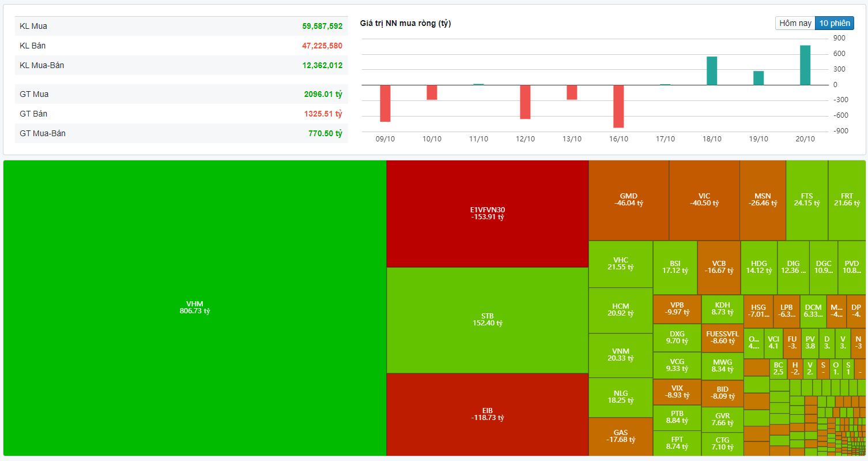Screen dimensions: 868x461
Task: Select the VHC 21.55 tỷ tile
Action: pyautogui.click(x=620, y=264)
